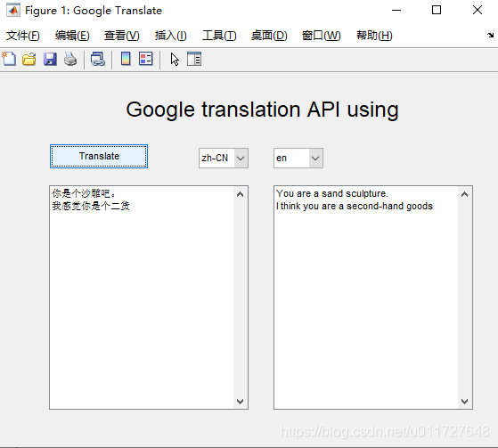Viewport: 498px width, 448px height.
Task: Save figure with the floppy disk icon
Action: pos(50,59)
